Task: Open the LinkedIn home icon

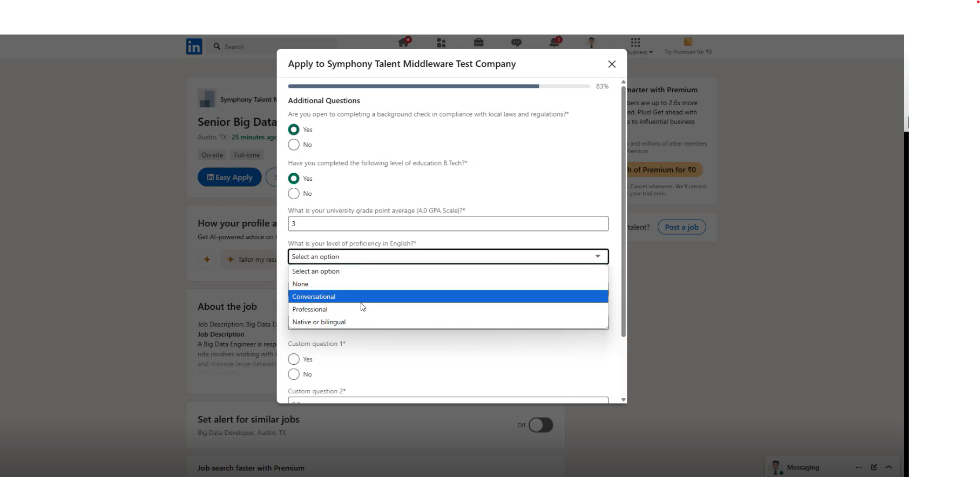Action: click(x=403, y=43)
